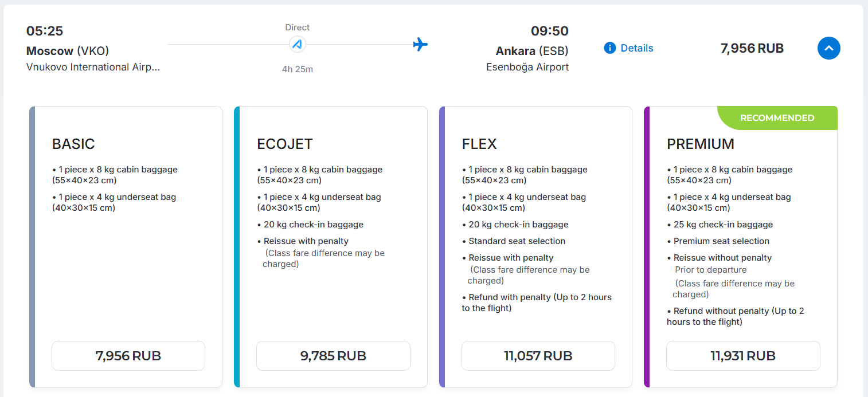The height and width of the screenshot is (397, 868).
Task: Click the Esenboğa Airport label
Action: pos(527,67)
